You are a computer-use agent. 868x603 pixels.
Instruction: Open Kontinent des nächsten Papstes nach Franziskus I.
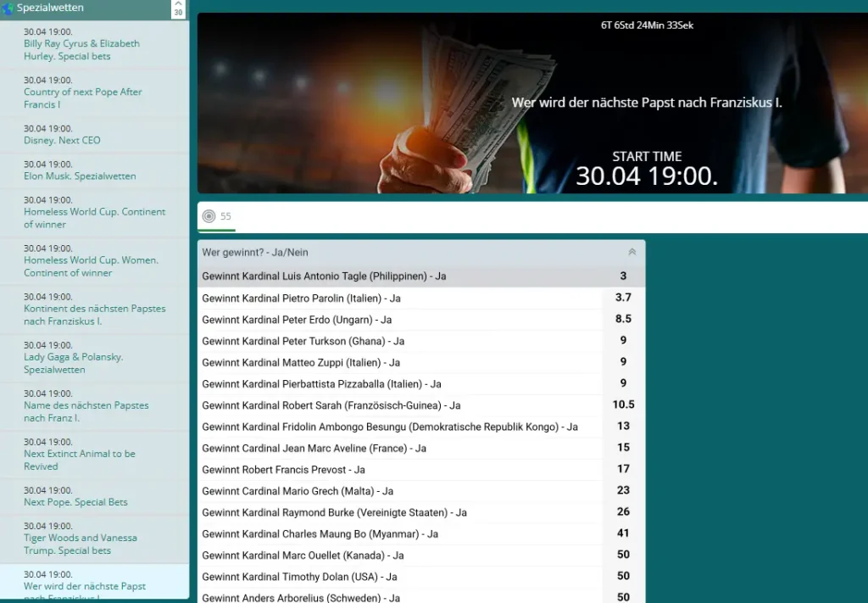(x=94, y=309)
